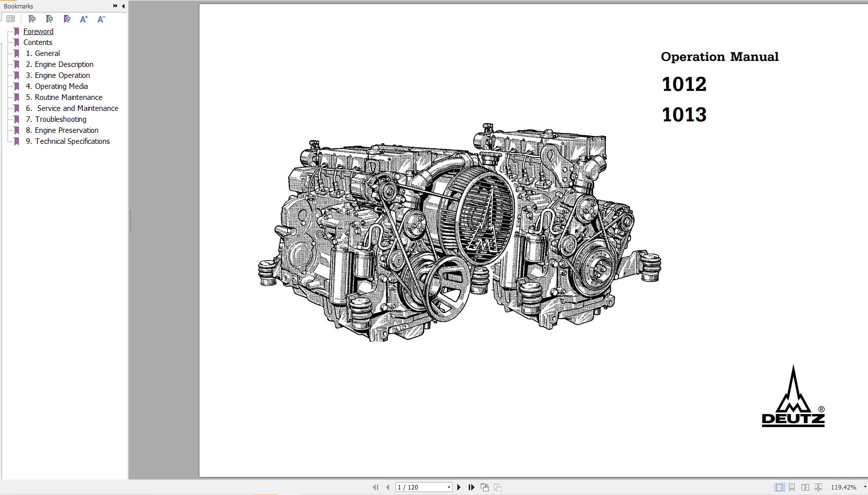Viewport: 868px width, 495px height.
Task: Enable continuous page scrolling view
Action: click(792, 487)
